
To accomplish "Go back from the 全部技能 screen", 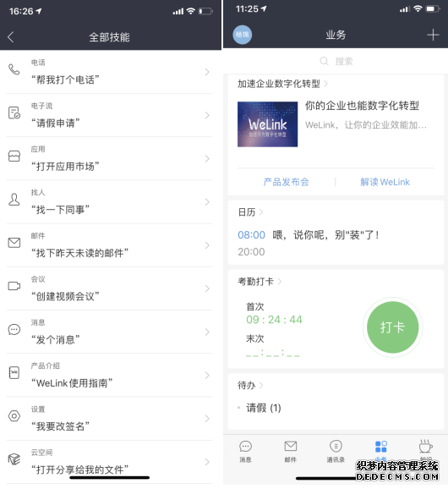I will (11, 36).
